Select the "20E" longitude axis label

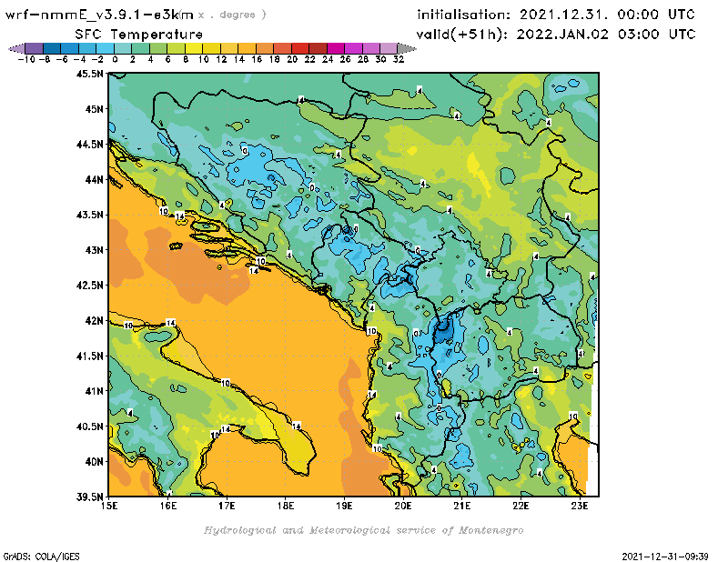[403, 506]
